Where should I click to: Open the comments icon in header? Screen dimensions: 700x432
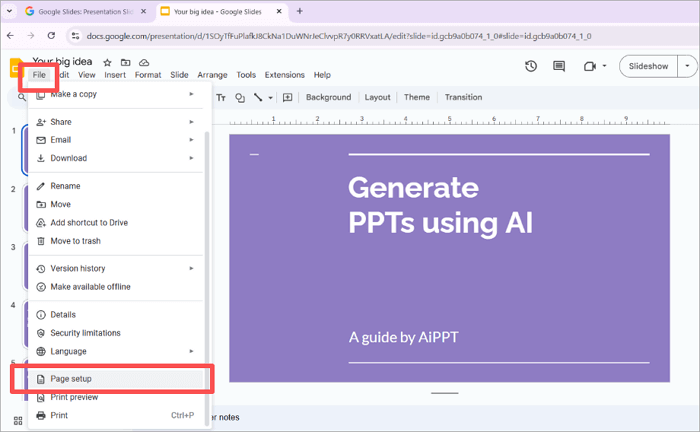click(x=559, y=66)
